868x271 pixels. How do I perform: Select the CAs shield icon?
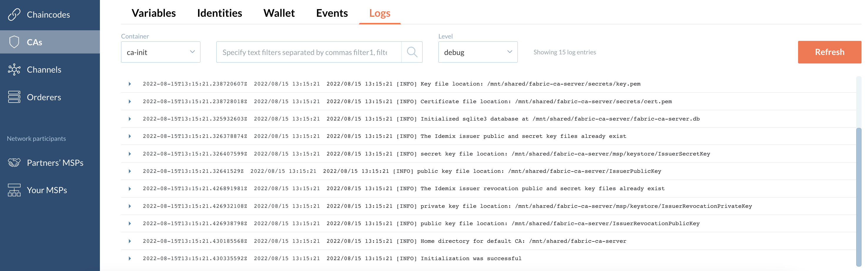click(x=14, y=42)
